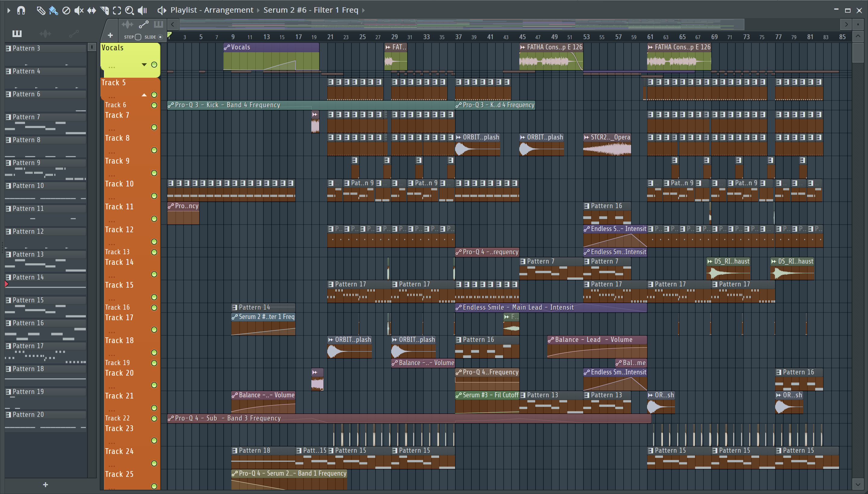The width and height of the screenshot is (868, 494).
Task: Focus pattern clips in playlist header
Action: click(x=158, y=24)
